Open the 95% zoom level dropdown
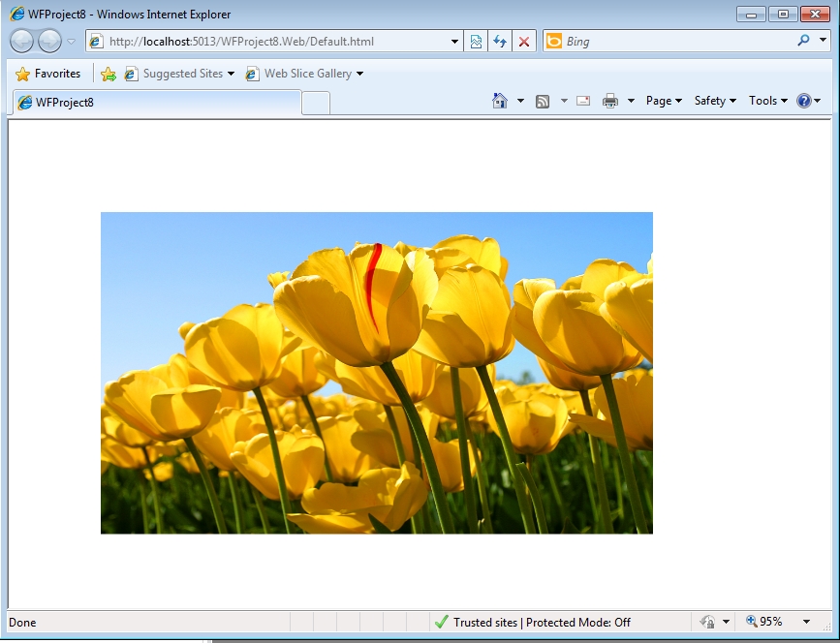 pos(806,622)
